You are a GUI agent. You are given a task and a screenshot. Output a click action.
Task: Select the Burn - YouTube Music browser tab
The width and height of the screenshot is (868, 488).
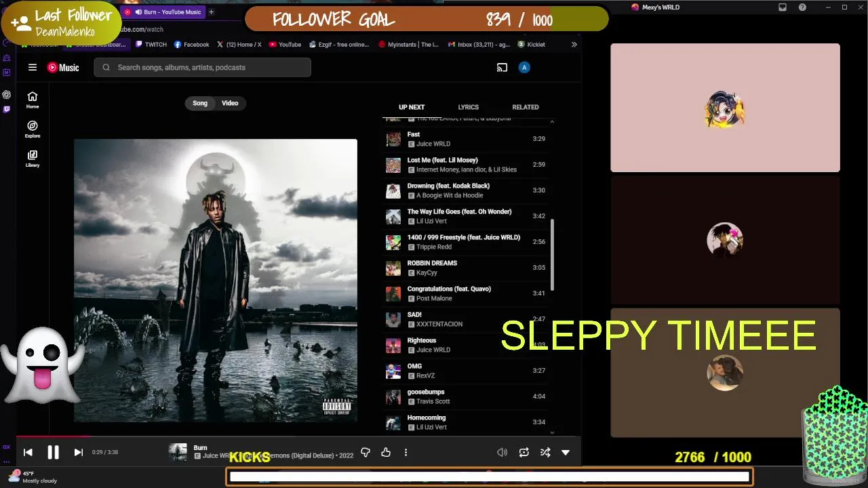pos(163,12)
